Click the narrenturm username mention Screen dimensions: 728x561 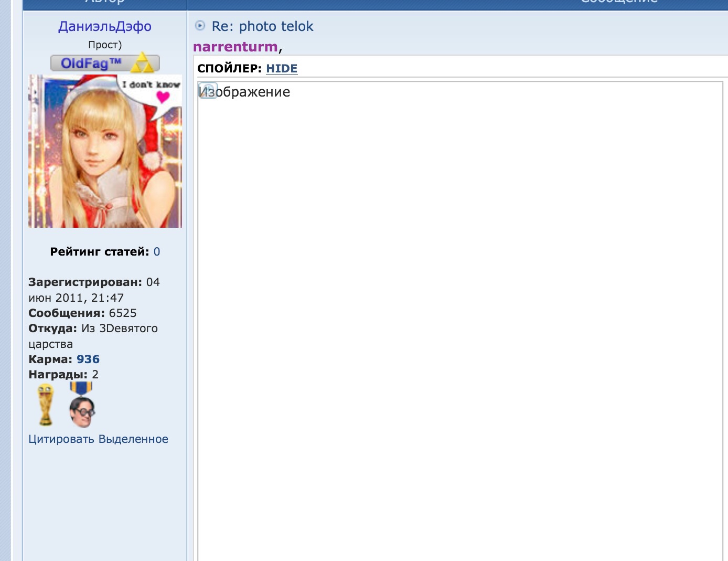point(235,47)
